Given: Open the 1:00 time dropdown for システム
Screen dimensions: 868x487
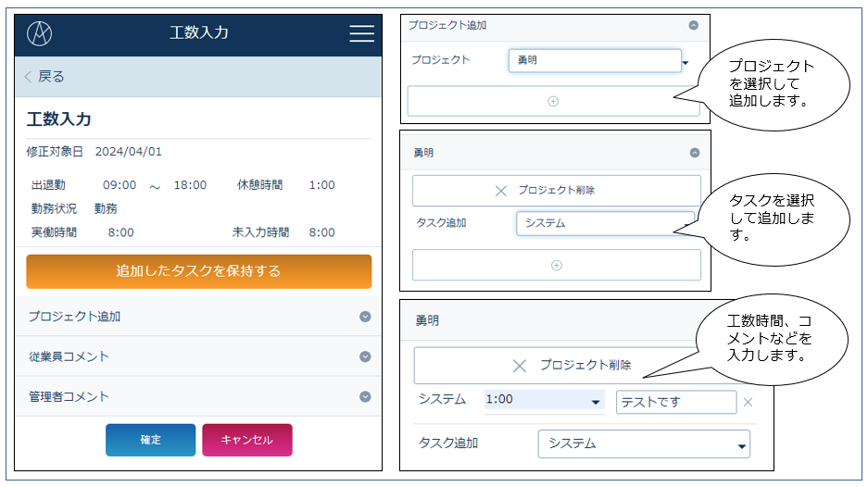Looking at the screenshot, I should (x=543, y=401).
